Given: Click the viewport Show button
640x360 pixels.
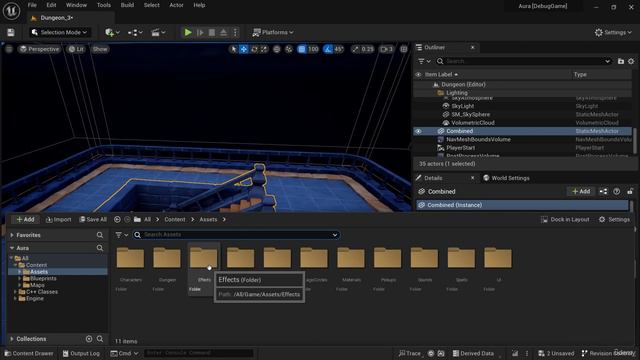Looking at the screenshot, I should click(100, 49).
